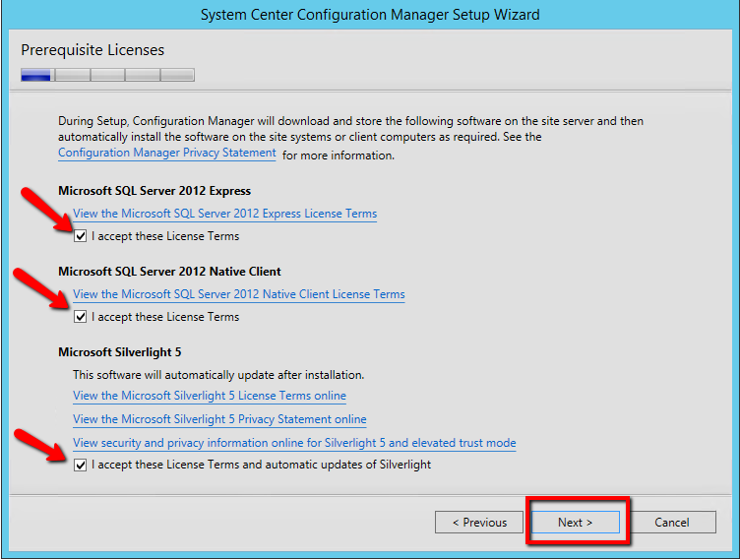Click the last empty segment of progress bar
Image resolution: width=740 pixels, height=560 pixels.
[x=177, y=75]
